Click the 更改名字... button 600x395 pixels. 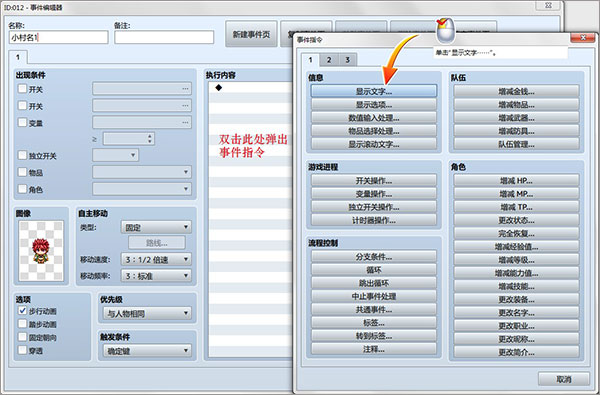point(516,313)
